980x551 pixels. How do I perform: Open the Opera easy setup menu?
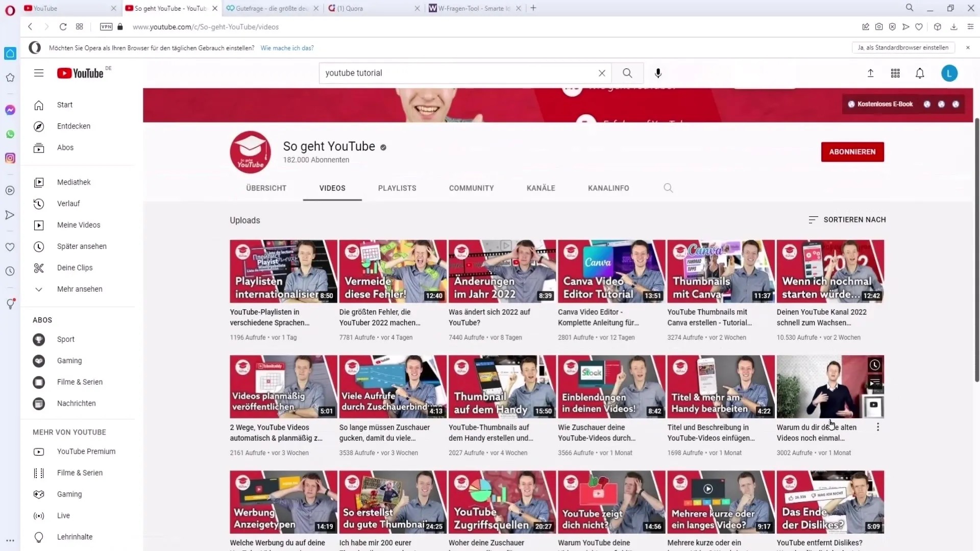[970, 27]
